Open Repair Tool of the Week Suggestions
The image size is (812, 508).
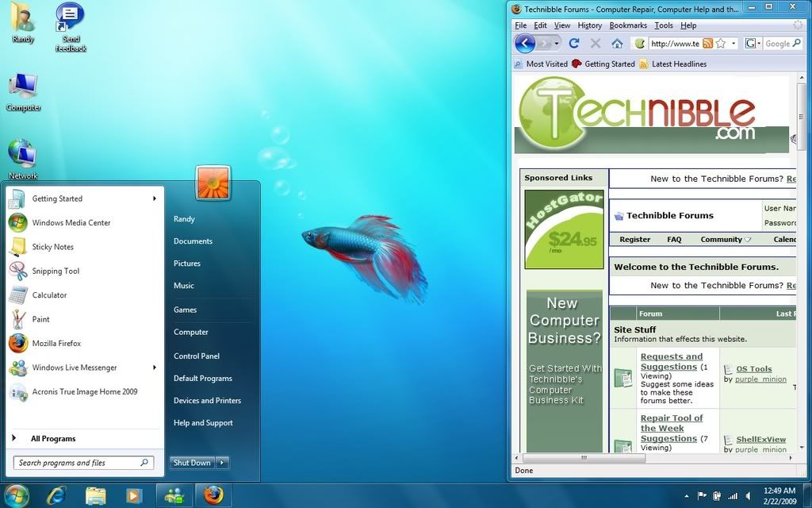click(x=671, y=428)
